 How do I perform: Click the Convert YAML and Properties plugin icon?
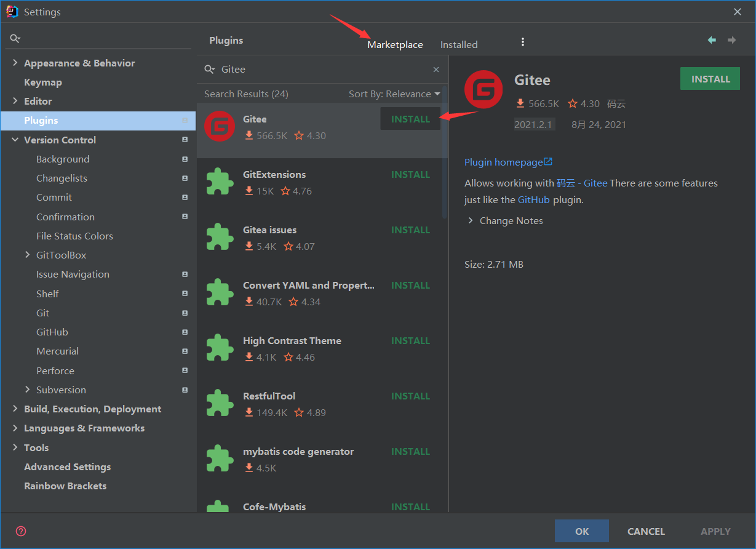(x=220, y=292)
